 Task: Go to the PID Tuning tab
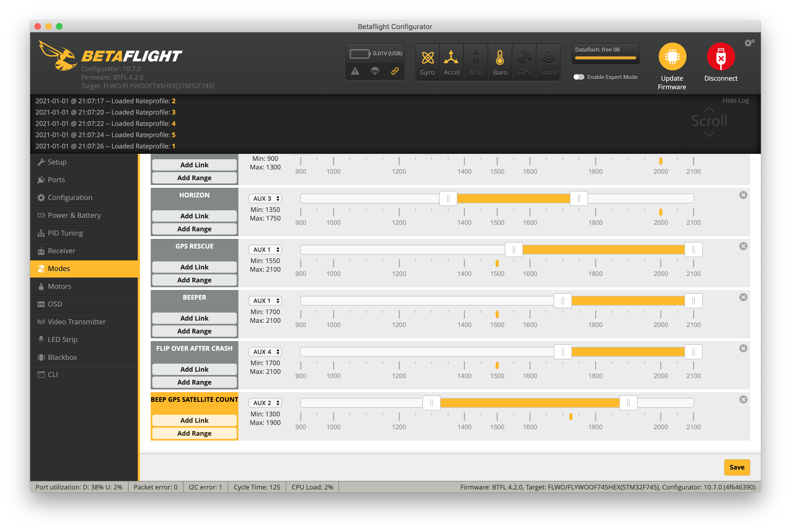pos(84,233)
